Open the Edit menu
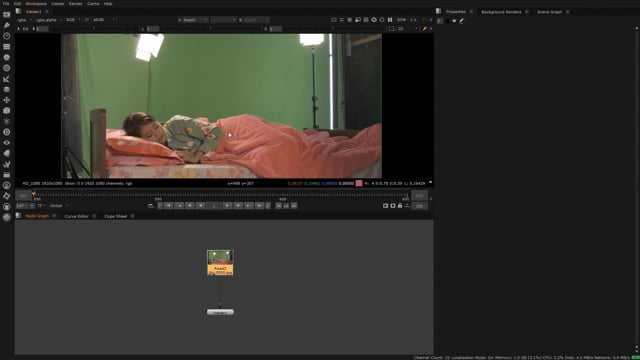 18,3
